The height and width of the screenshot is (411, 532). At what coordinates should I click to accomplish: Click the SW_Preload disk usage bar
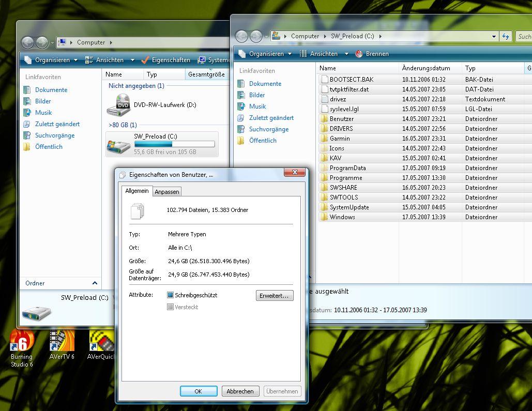click(x=174, y=144)
